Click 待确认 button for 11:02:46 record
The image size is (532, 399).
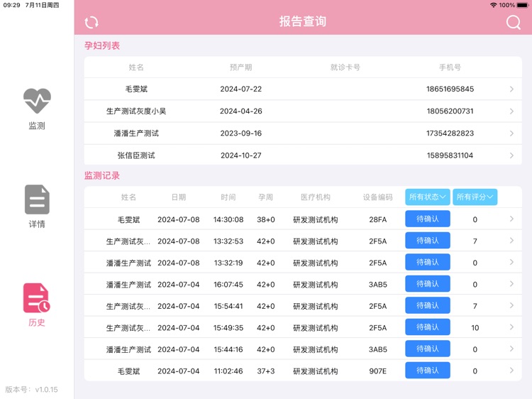[x=428, y=371]
